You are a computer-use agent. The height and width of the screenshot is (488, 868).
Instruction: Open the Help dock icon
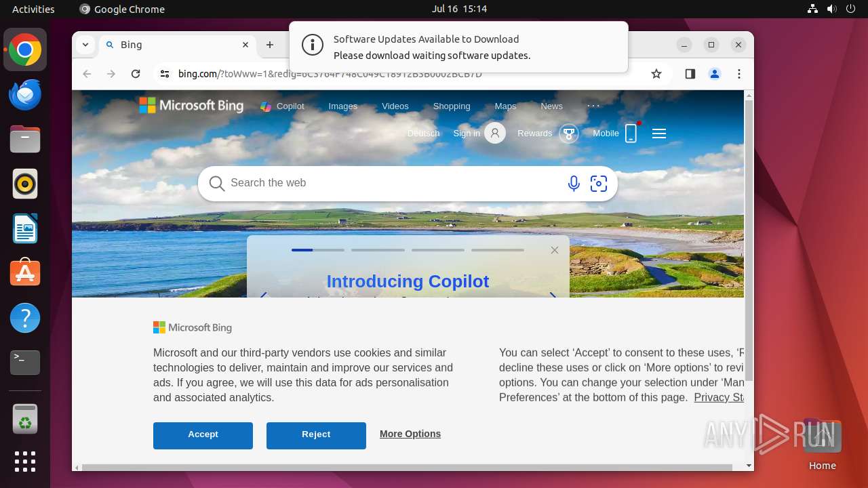[x=25, y=318]
